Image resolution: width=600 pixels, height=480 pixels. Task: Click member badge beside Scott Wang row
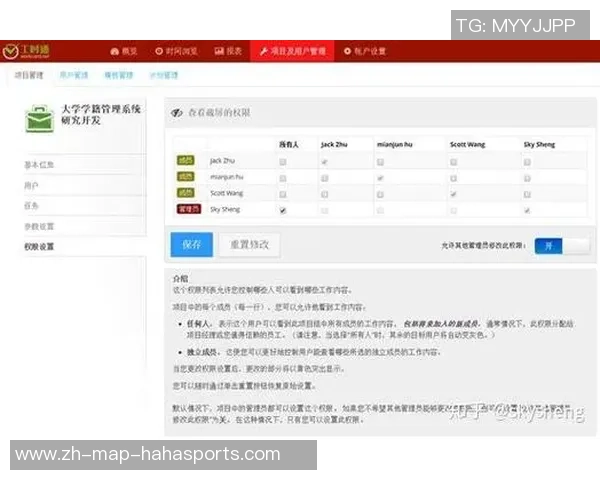point(186,193)
